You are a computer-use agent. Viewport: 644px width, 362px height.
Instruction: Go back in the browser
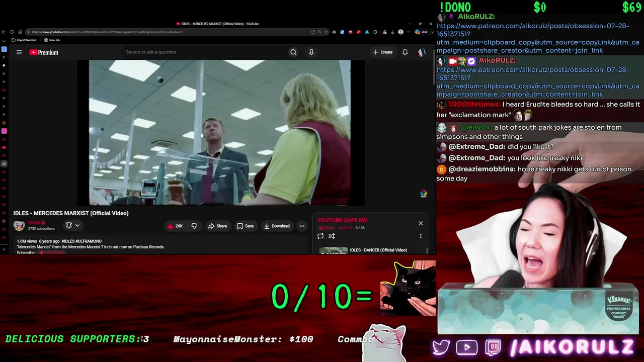point(4,32)
